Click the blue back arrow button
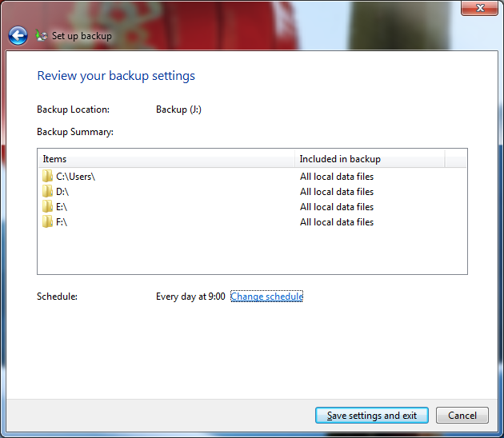This screenshot has height=438, width=504. (18, 36)
